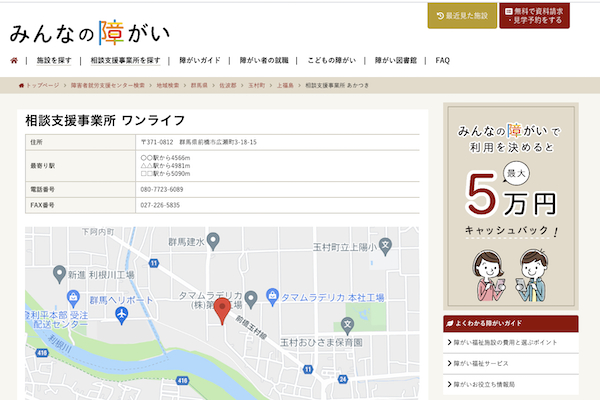Open the 施設を探す menu item

point(54,61)
